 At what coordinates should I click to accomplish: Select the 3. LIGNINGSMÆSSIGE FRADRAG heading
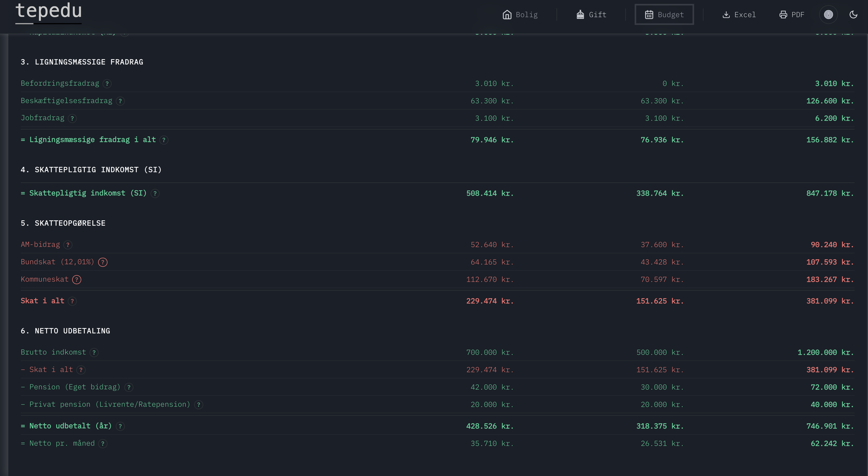82,62
